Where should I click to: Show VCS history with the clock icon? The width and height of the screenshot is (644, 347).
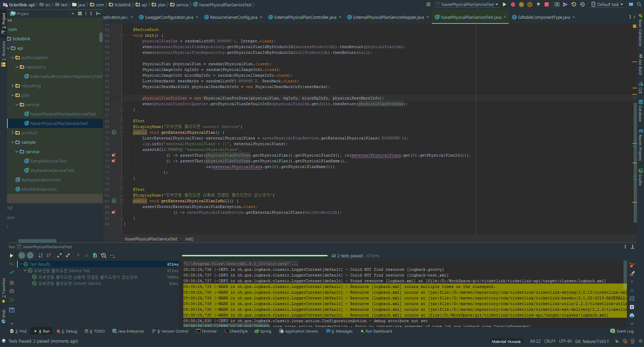(574, 4)
